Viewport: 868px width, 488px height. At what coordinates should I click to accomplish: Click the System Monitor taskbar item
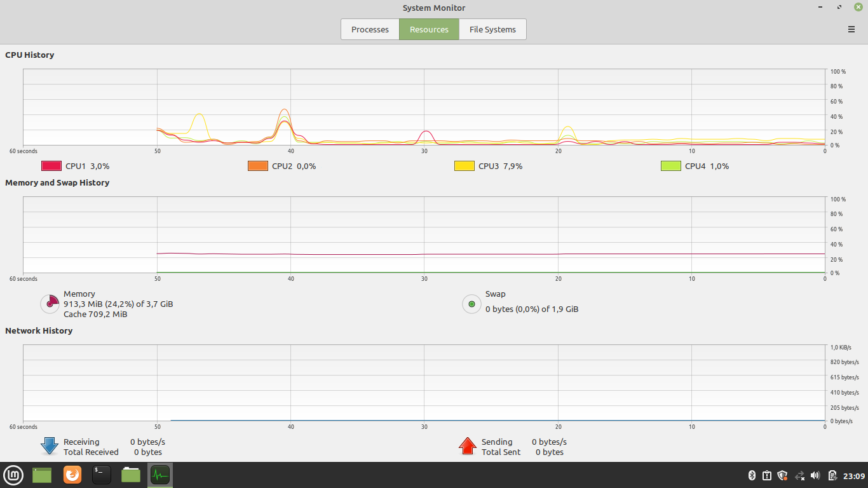[x=160, y=475]
